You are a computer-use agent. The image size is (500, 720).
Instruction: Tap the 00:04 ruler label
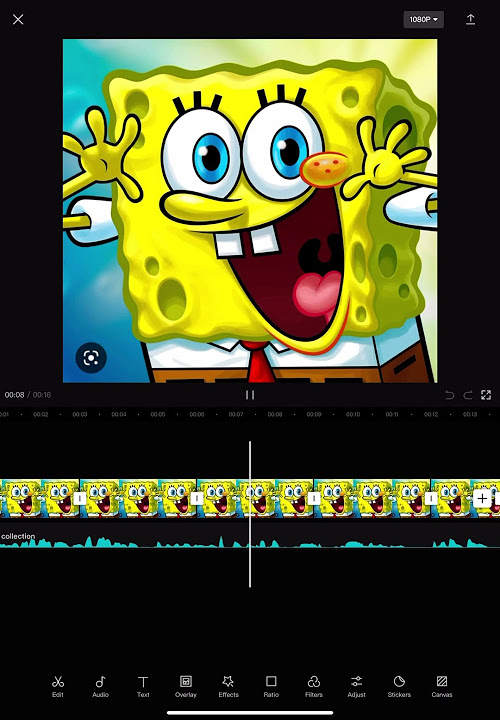[119, 414]
